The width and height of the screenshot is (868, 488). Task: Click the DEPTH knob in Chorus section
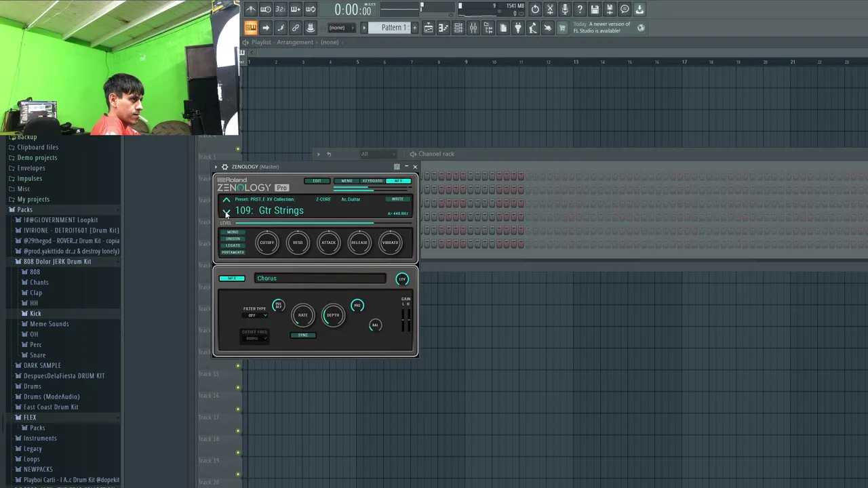(x=333, y=315)
